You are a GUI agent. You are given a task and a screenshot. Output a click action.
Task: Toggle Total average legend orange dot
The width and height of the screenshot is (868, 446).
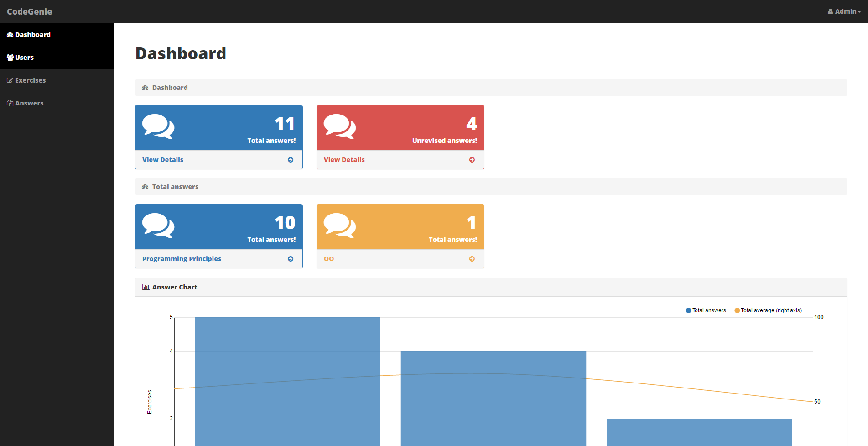pos(737,310)
